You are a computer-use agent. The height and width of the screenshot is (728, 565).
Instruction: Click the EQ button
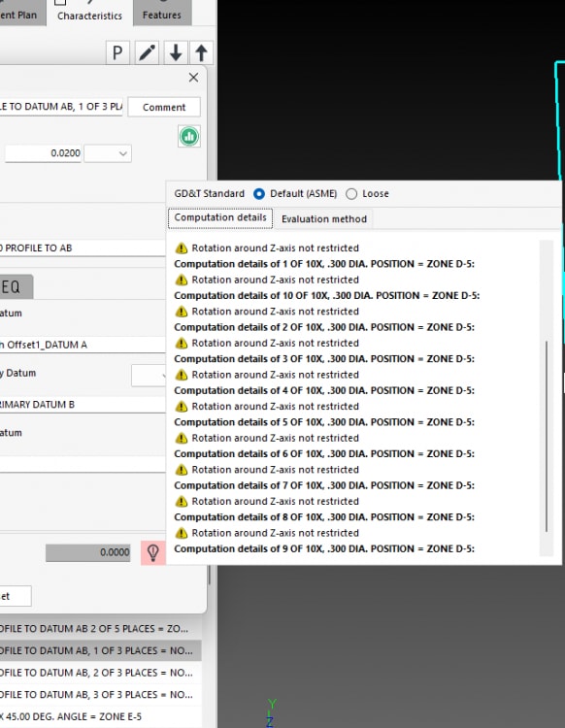tap(17, 286)
